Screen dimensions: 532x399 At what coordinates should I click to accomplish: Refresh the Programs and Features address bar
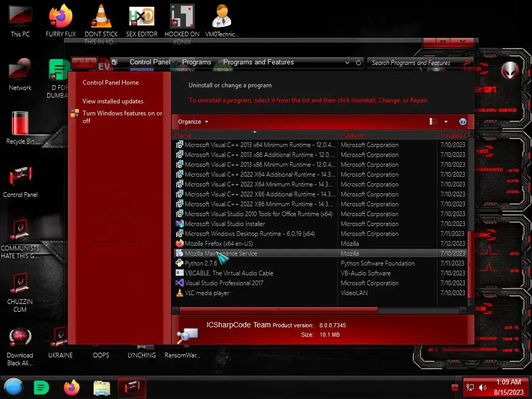click(358, 62)
